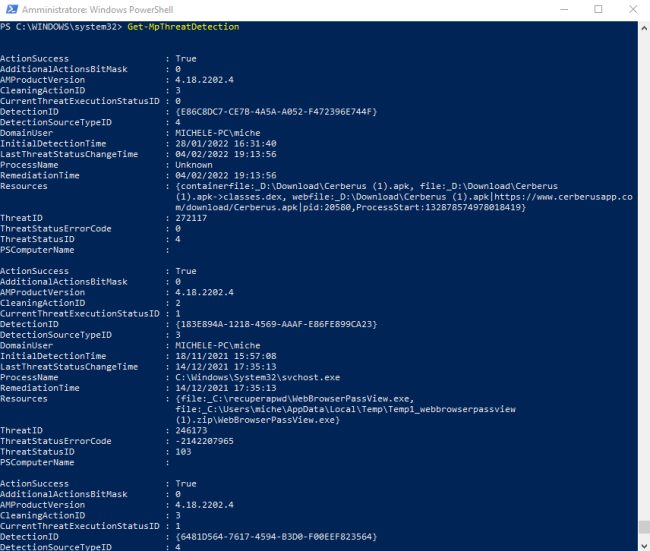Click the RemediationTime value 14/12/2021 17:35:13
The height and width of the screenshot is (551, 650).
pos(226,388)
